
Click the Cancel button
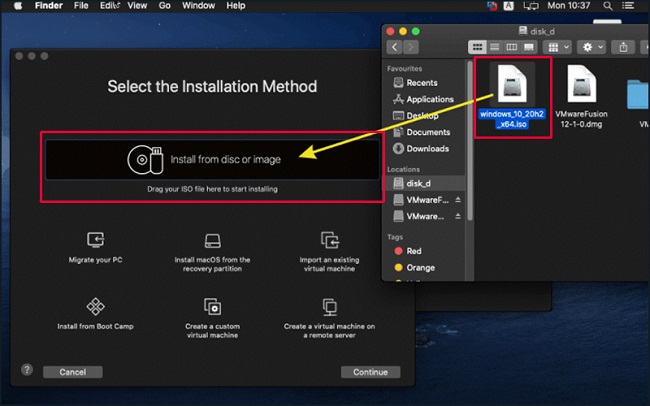pos(73,372)
